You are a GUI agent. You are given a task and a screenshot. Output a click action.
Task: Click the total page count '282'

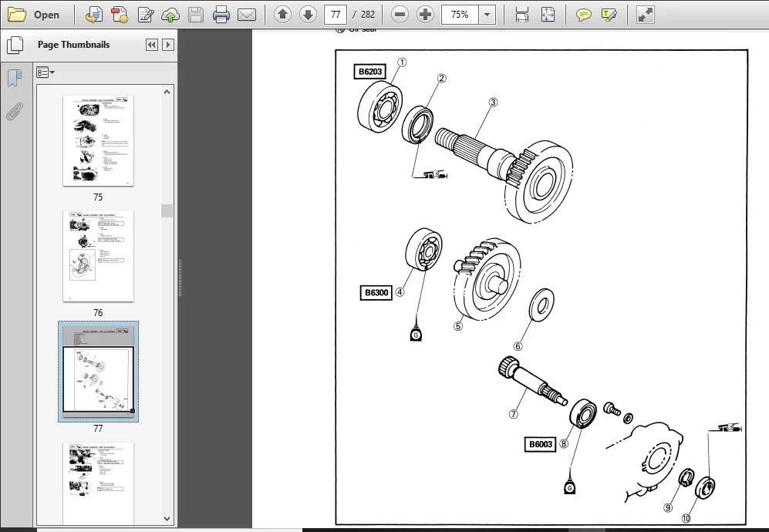[x=368, y=15]
